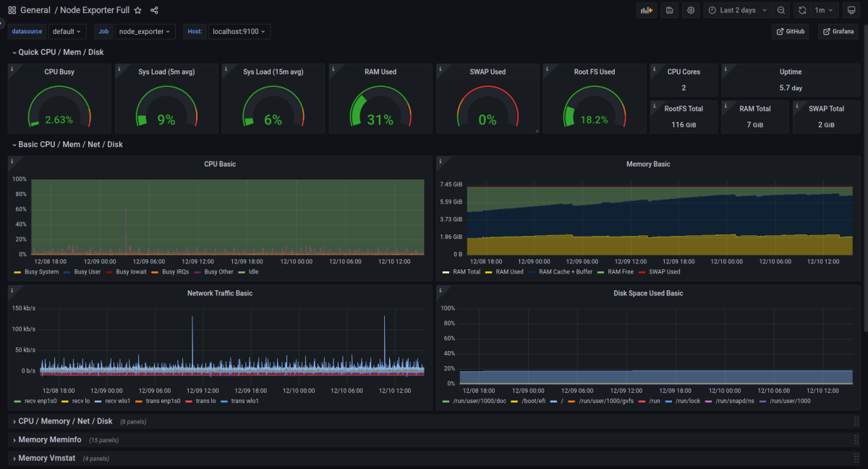Refresh the dashboard with the refresh icon
The width and height of the screenshot is (868, 469).
[x=802, y=10]
